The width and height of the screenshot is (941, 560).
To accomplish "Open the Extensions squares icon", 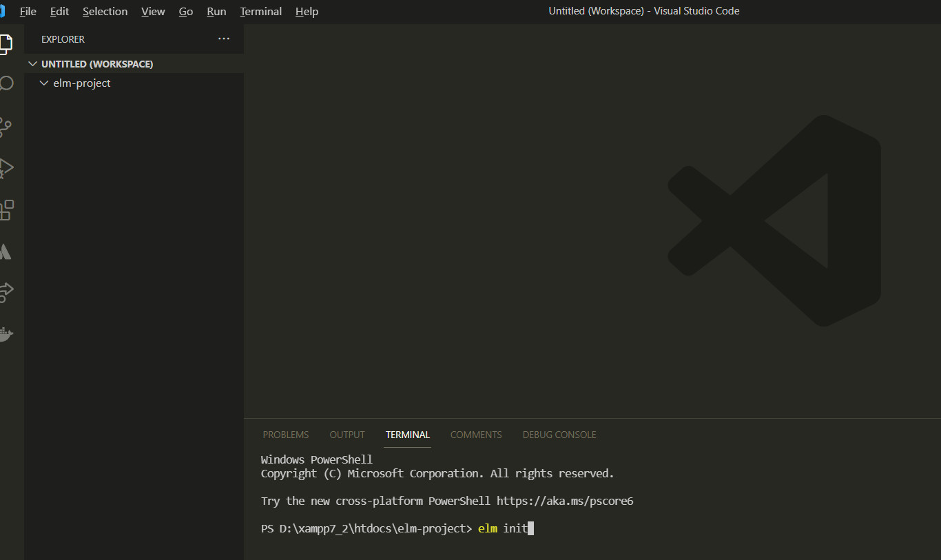I will pos(6,210).
